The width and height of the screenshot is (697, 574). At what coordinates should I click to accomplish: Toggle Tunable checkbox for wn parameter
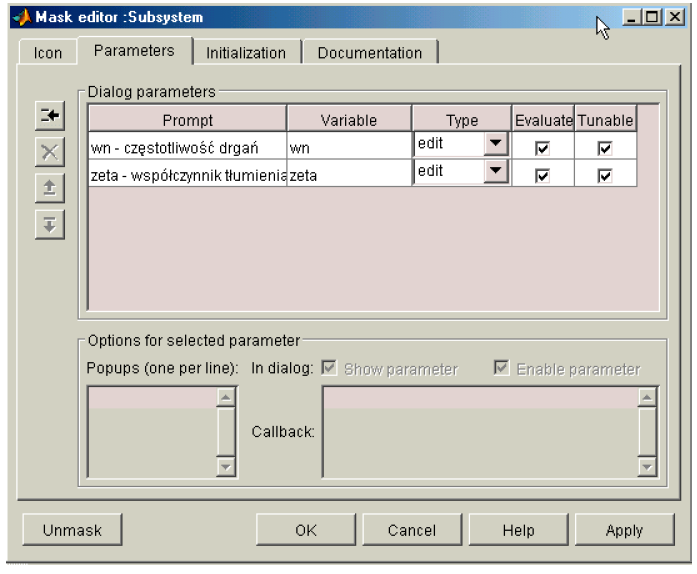(604, 147)
